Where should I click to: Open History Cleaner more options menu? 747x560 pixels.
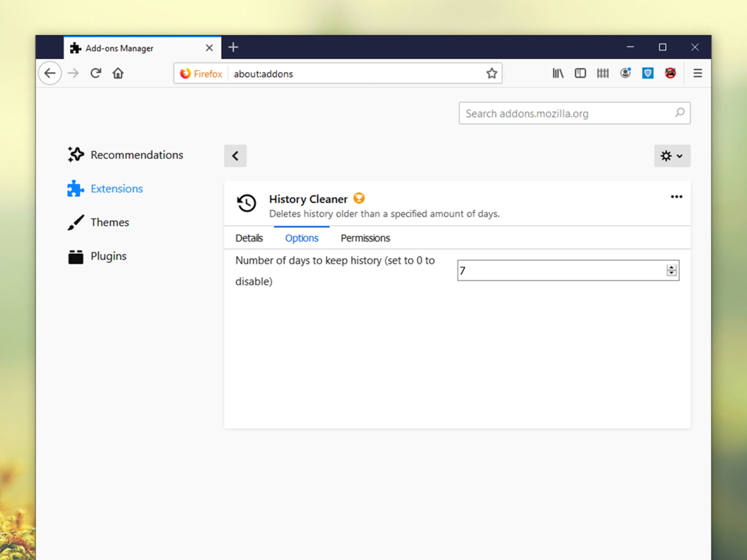[x=676, y=197]
